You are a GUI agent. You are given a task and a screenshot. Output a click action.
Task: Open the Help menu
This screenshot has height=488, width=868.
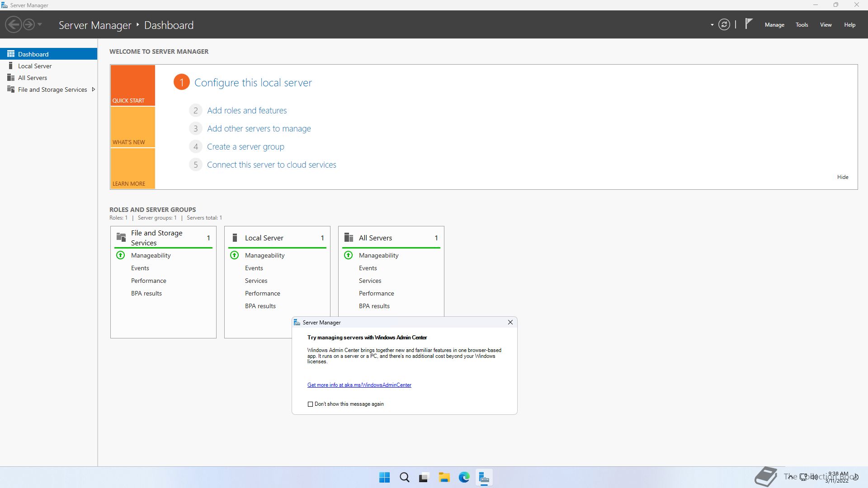tap(849, 25)
